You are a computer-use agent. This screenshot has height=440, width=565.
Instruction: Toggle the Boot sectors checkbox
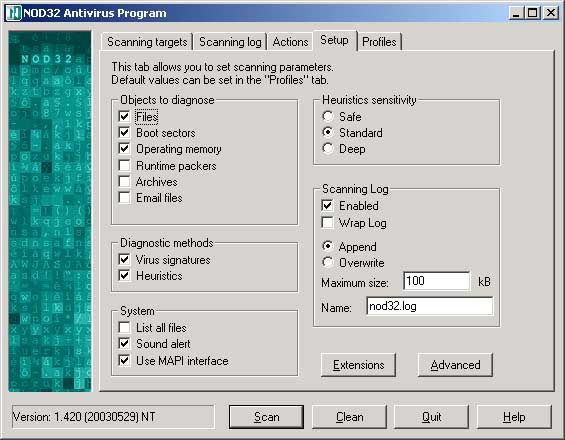point(124,133)
